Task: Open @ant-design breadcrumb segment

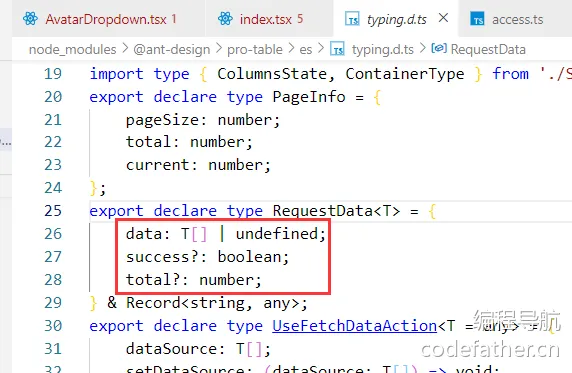Action: point(172,49)
